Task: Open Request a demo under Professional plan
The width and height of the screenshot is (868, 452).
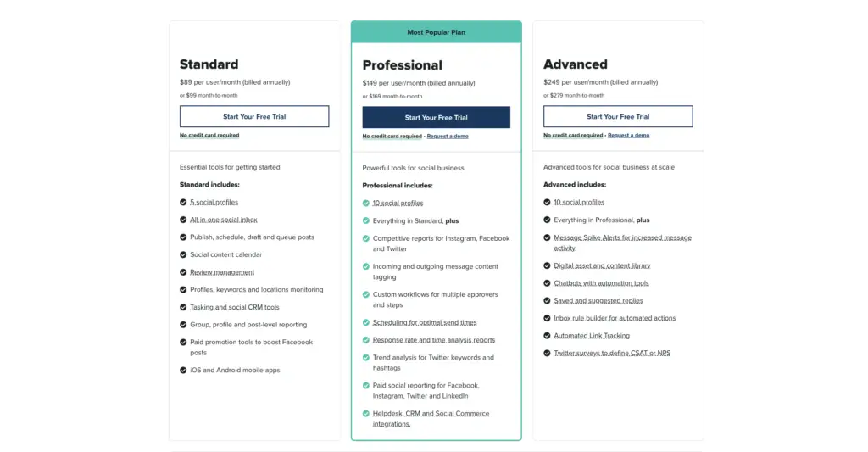Action: click(448, 137)
